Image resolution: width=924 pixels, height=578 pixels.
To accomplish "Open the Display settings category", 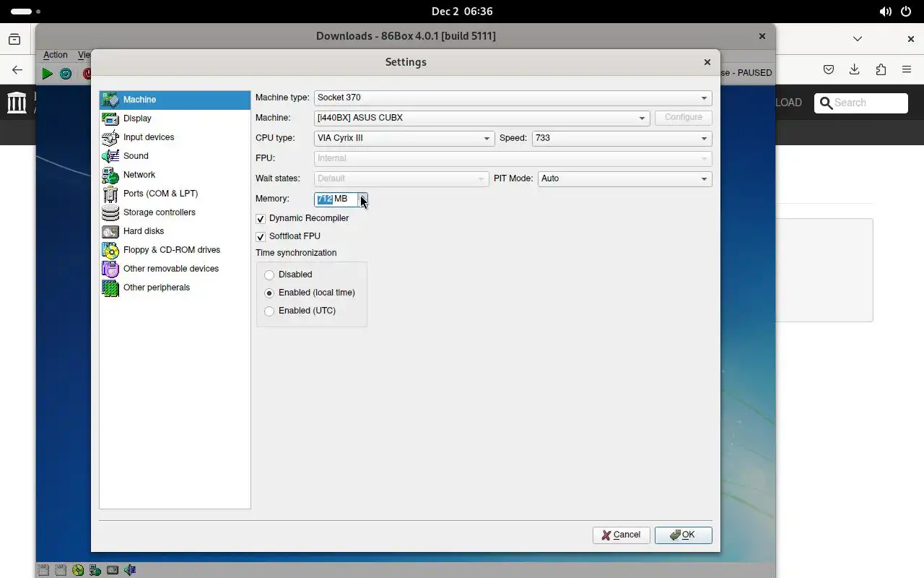I will tap(175, 118).
